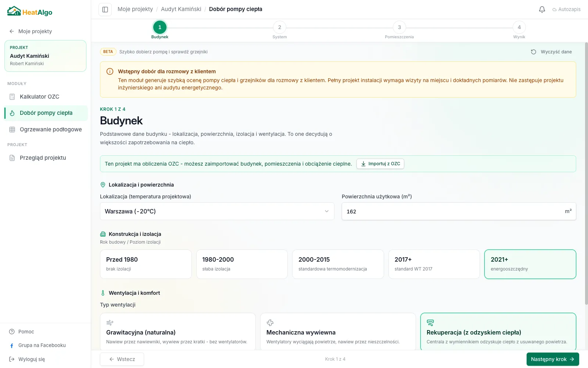Open the notifications bell

[542, 10]
